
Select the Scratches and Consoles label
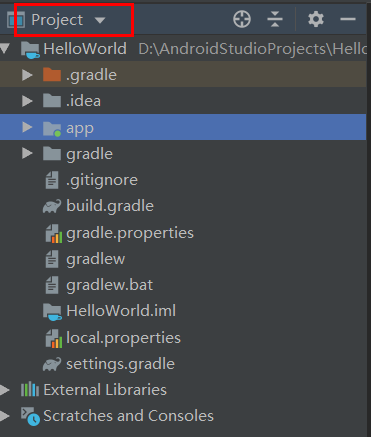(129, 416)
